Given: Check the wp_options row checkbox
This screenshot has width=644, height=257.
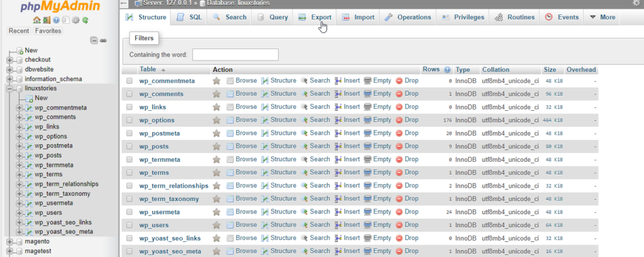Looking at the screenshot, I should 130,120.
